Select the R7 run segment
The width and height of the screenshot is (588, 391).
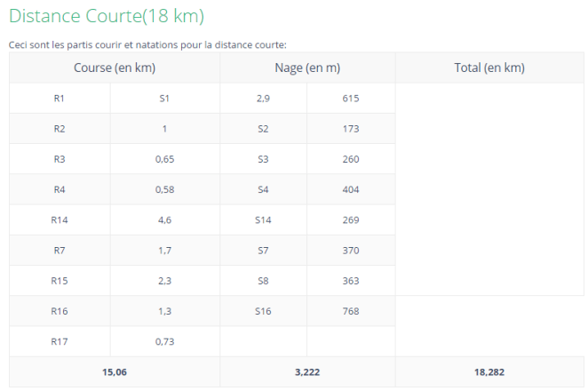60,251
